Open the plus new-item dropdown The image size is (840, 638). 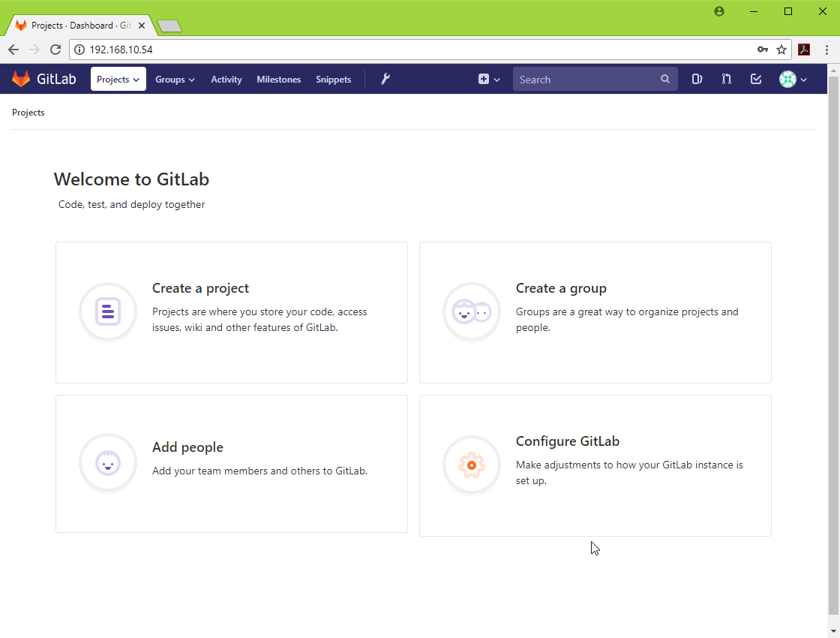coord(489,79)
